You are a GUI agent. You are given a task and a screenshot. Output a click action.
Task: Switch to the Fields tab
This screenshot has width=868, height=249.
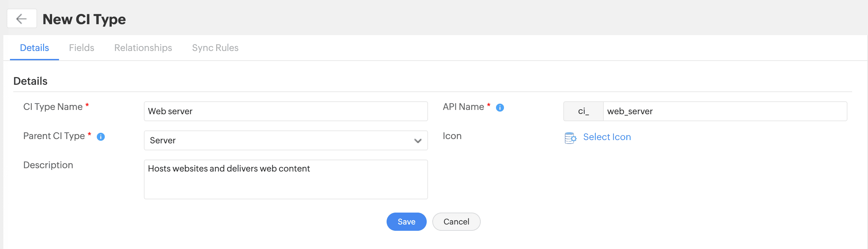tap(82, 48)
